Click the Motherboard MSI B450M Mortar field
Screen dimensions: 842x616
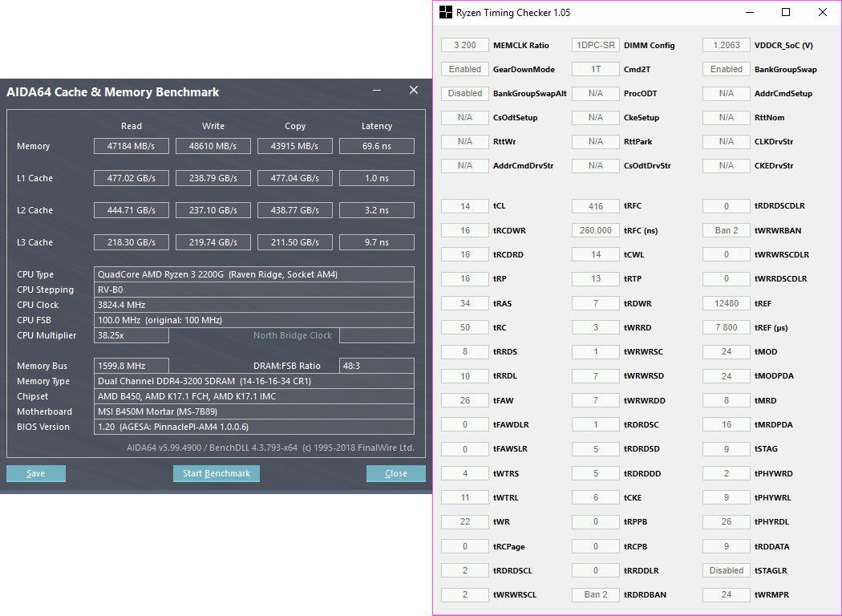click(254, 411)
